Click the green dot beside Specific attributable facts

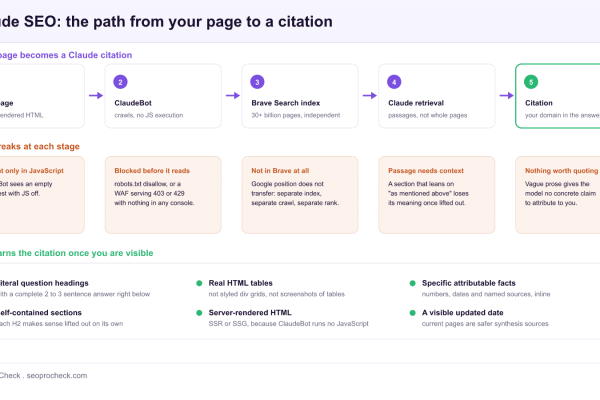(412, 283)
